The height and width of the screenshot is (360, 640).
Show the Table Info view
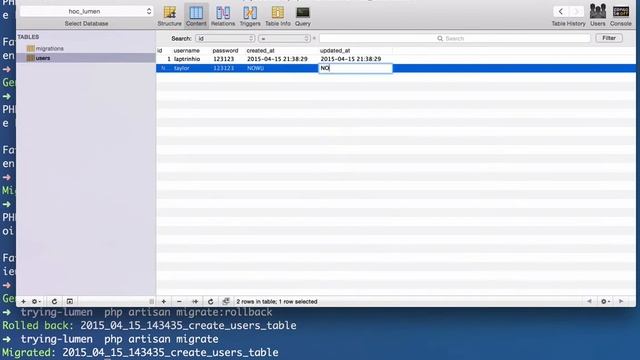pos(278,16)
